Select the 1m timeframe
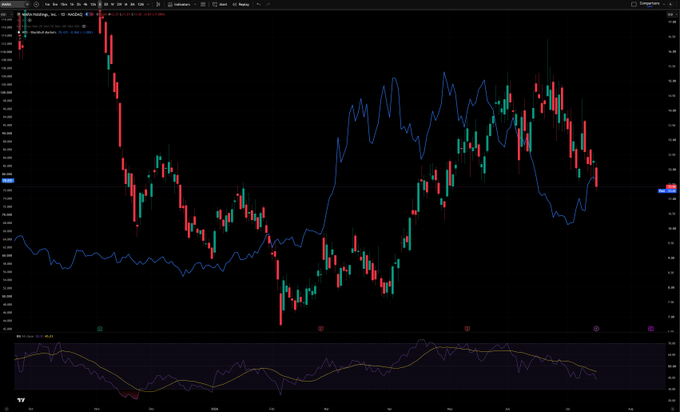 point(47,4)
